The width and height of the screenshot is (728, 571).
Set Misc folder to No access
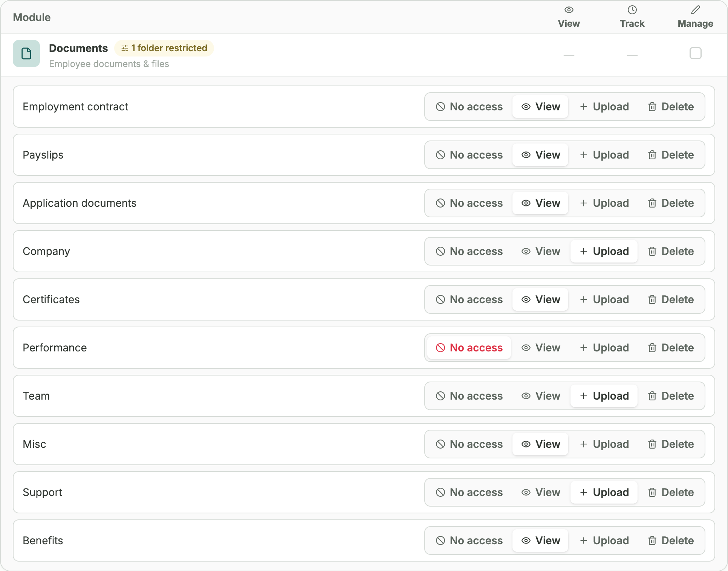(x=469, y=444)
